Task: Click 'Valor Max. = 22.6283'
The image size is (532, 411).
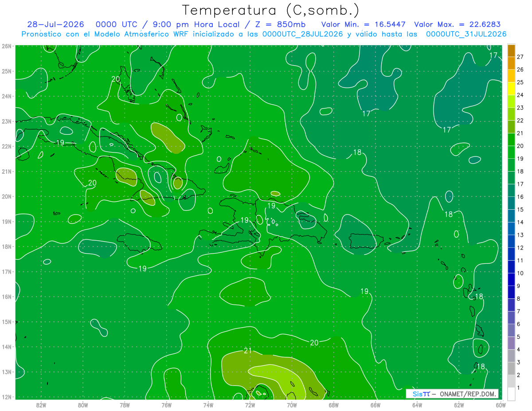Action: (x=458, y=24)
